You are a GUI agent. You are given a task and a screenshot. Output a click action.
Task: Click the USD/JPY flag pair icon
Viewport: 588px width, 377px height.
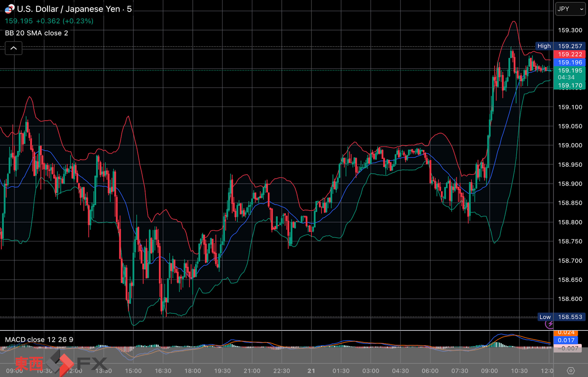point(9,9)
